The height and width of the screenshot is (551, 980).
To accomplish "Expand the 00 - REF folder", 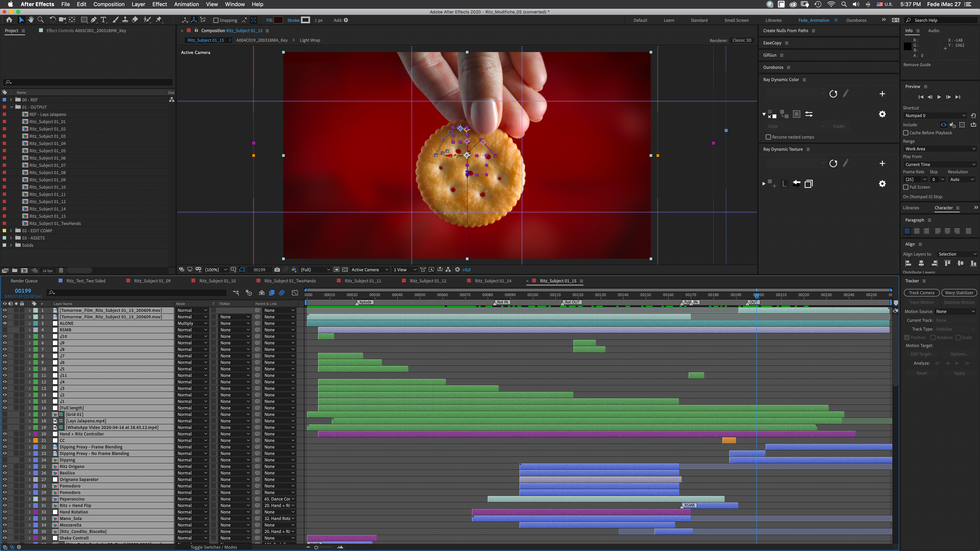I will [11, 100].
